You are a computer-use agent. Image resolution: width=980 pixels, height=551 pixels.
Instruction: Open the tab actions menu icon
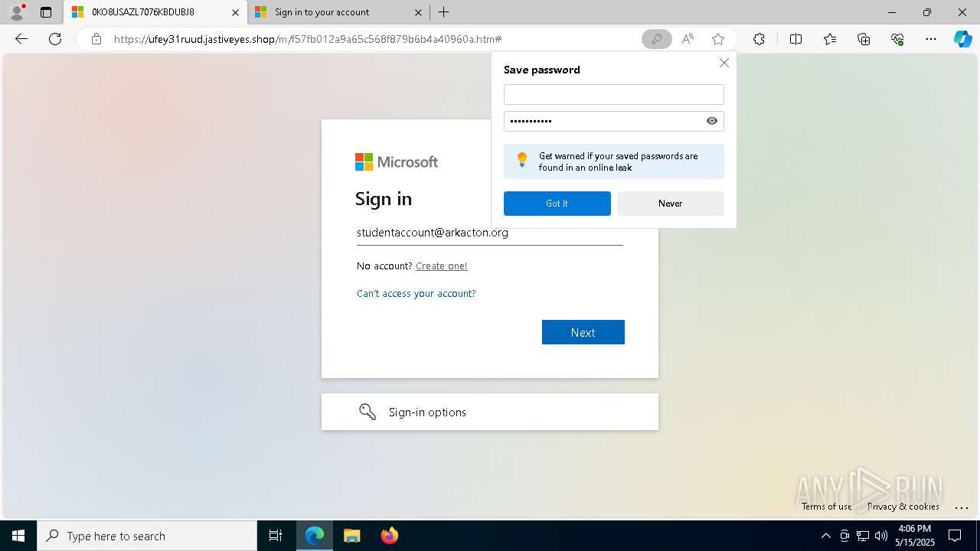(46, 12)
